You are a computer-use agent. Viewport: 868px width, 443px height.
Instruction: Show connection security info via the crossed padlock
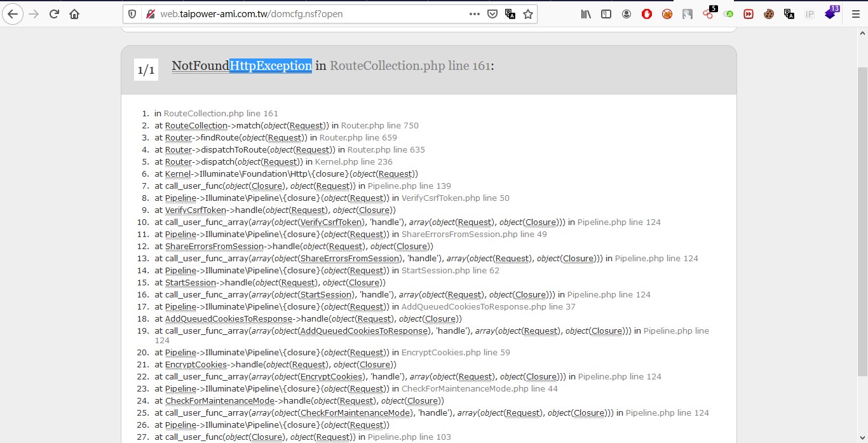[150, 14]
